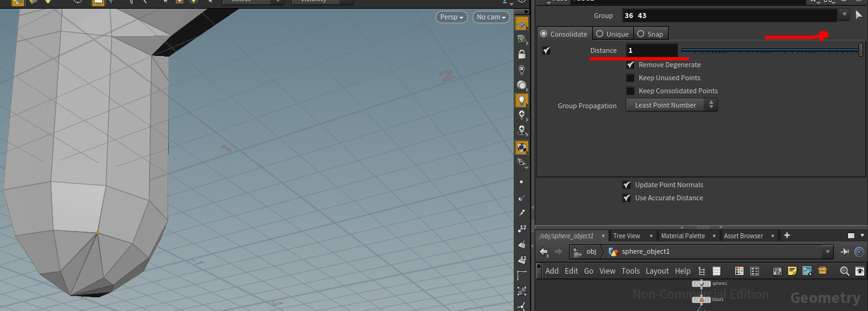Open the Tools menu
Image resolution: width=868 pixels, height=311 pixels.
(x=631, y=271)
